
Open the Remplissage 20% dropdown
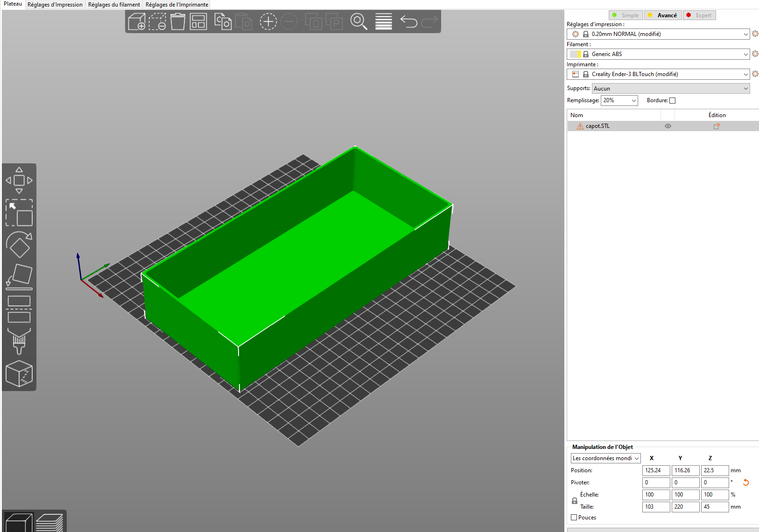coord(619,100)
